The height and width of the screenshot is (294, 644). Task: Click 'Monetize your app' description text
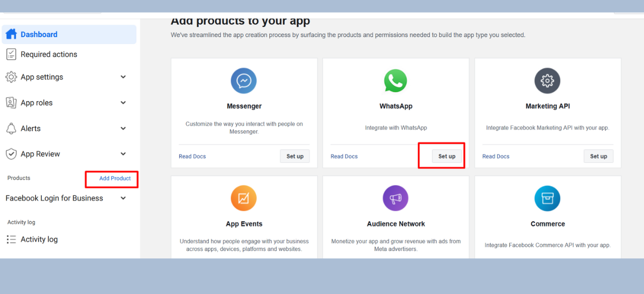pos(396,245)
